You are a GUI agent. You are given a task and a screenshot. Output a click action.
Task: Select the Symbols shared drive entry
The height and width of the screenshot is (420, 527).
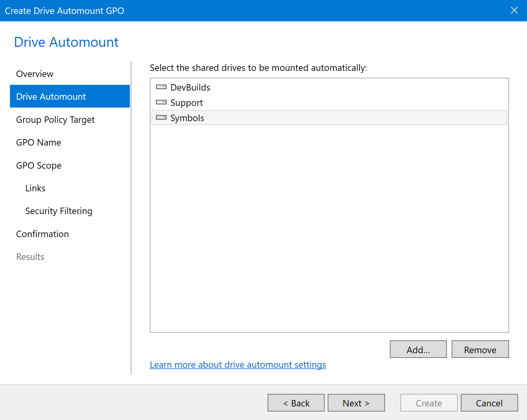click(187, 118)
